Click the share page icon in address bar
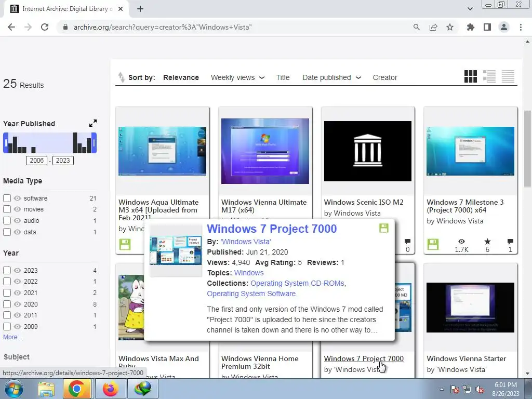The width and height of the screenshot is (532, 399). [x=433, y=27]
